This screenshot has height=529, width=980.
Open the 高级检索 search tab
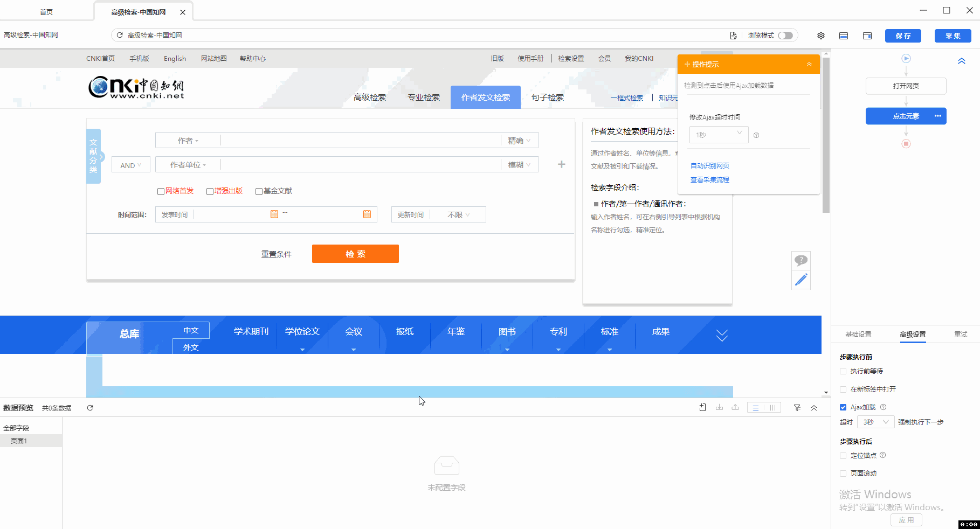(370, 98)
